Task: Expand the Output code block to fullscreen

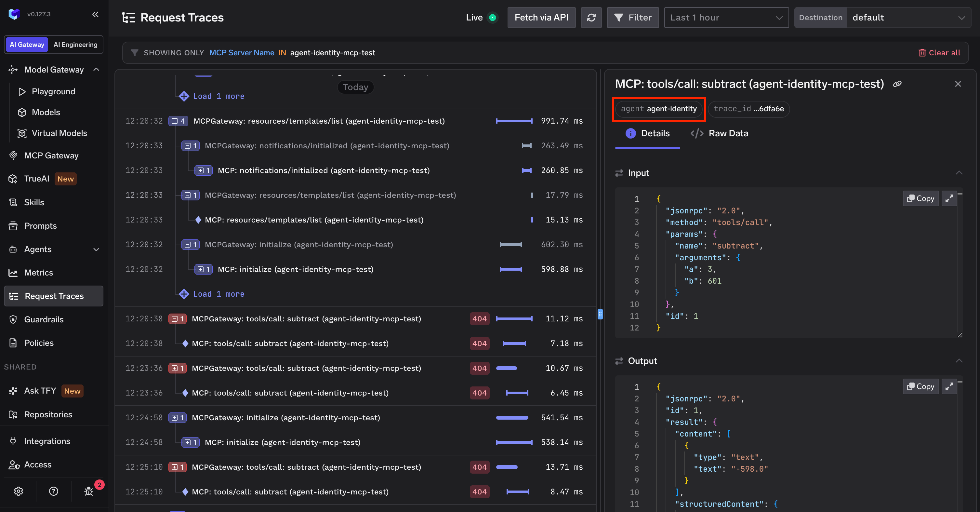Action: point(949,386)
